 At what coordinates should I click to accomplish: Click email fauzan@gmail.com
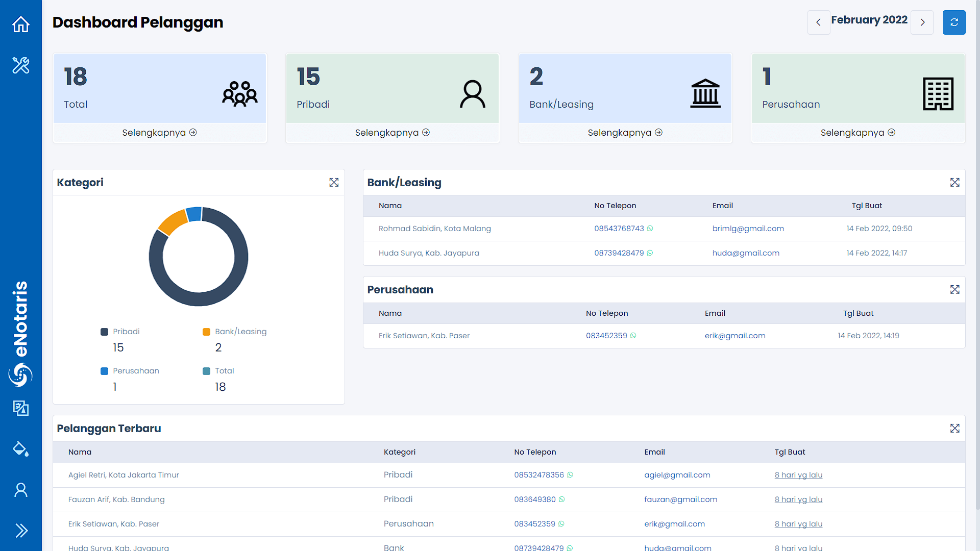[x=680, y=499]
